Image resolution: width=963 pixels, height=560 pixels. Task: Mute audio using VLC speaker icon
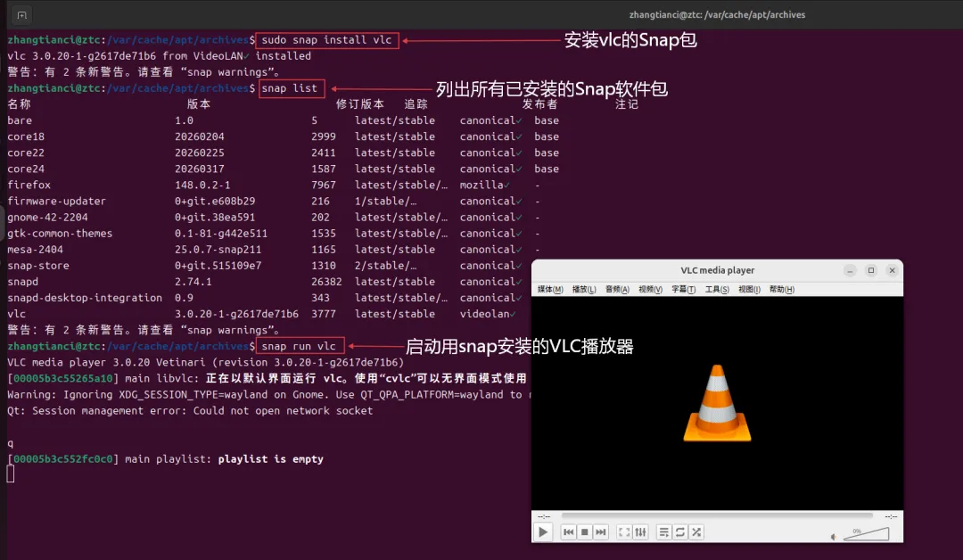(x=834, y=537)
